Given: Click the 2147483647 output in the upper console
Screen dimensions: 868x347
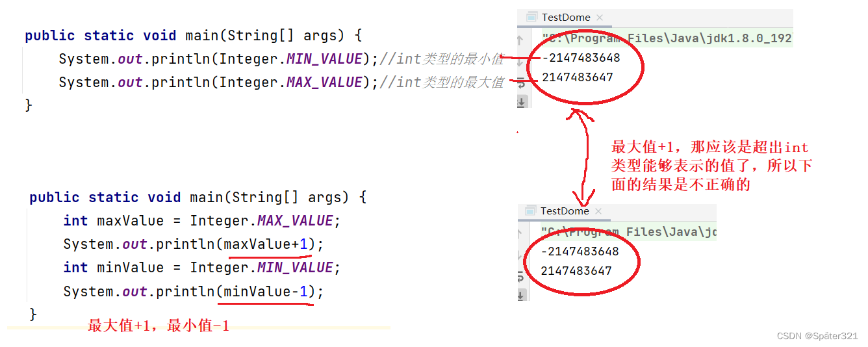Looking at the screenshot, I should 578,77.
